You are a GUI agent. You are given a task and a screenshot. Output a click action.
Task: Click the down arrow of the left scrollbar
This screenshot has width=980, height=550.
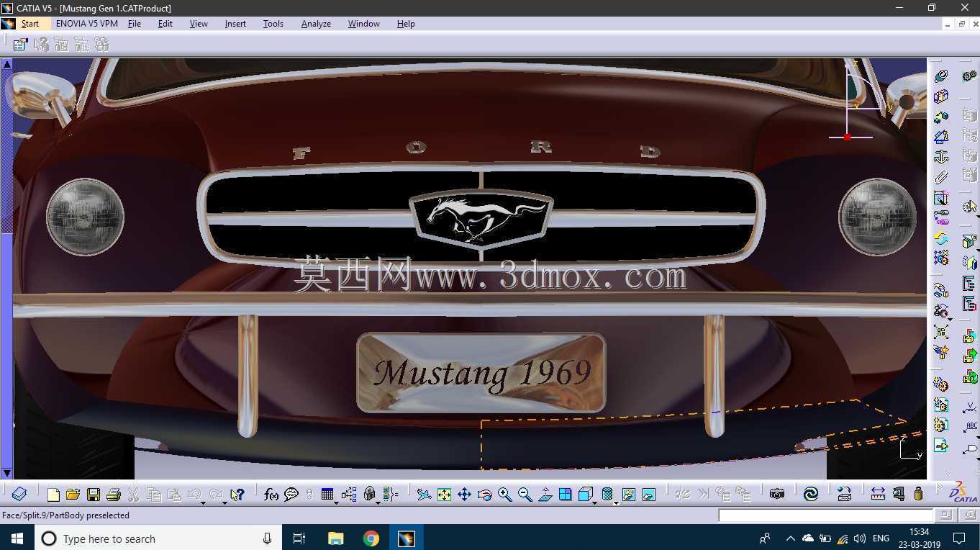click(7, 473)
